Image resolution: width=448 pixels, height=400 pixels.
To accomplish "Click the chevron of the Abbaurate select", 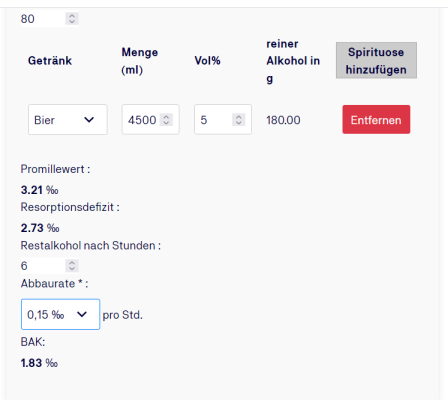I will [x=82, y=314].
